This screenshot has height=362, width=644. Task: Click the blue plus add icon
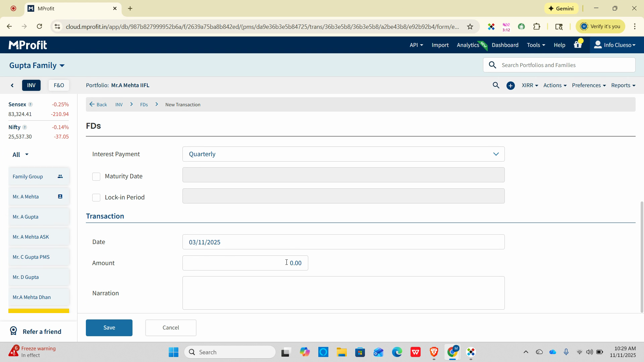(x=511, y=86)
